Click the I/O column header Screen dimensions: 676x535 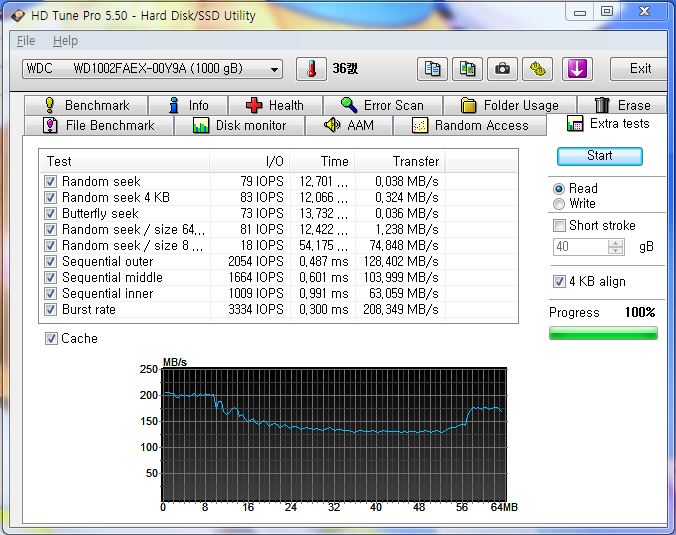click(249, 161)
